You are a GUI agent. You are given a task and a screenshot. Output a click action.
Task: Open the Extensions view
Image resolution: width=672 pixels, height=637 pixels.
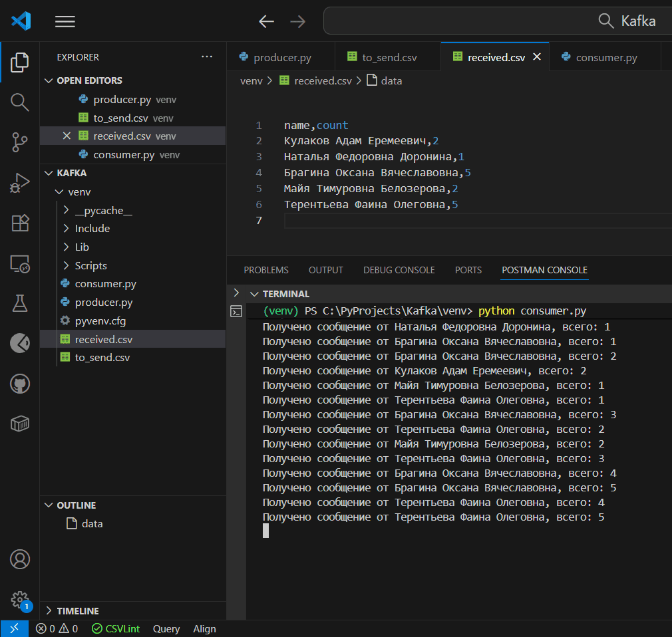tap(20, 223)
